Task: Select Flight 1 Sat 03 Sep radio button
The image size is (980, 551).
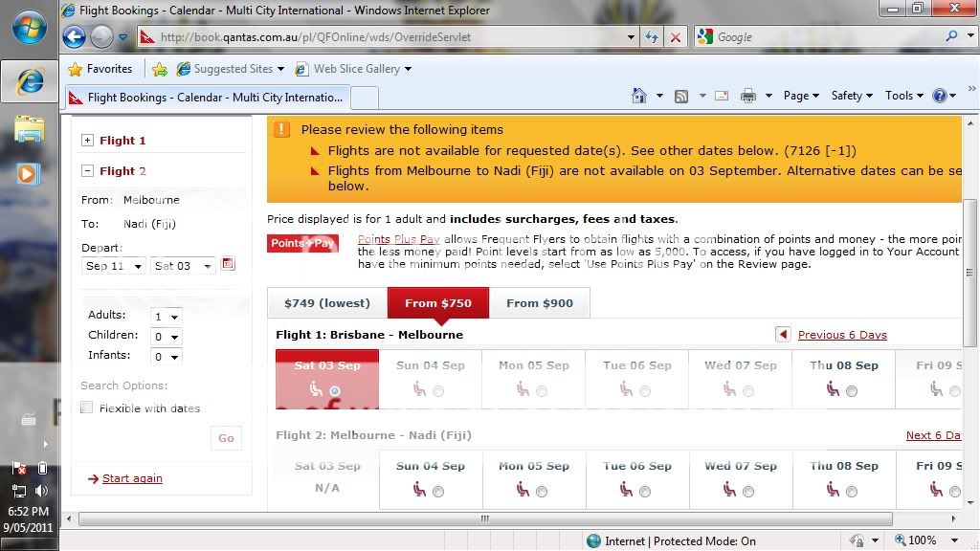Action: tap(335, 391)
